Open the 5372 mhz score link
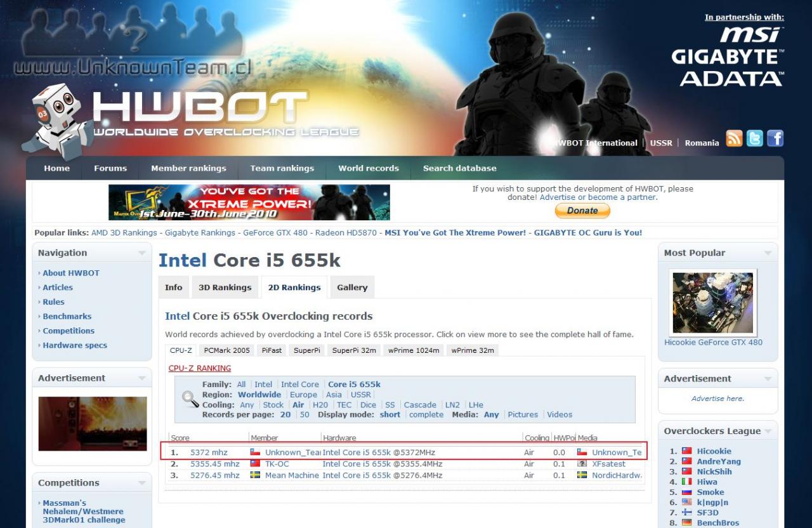This screenshot has width=812, height=528. tap(209, 452)
